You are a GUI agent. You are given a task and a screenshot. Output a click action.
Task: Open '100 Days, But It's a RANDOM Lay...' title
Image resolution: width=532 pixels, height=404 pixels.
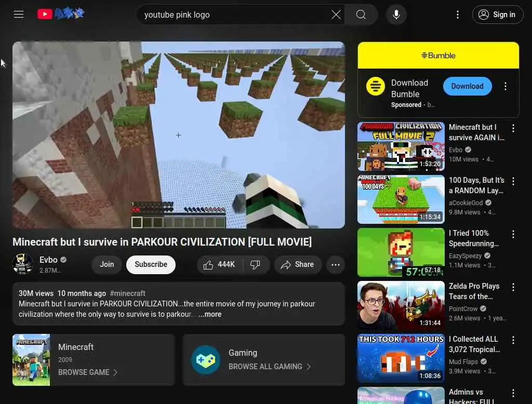click(x=476, y=185)
